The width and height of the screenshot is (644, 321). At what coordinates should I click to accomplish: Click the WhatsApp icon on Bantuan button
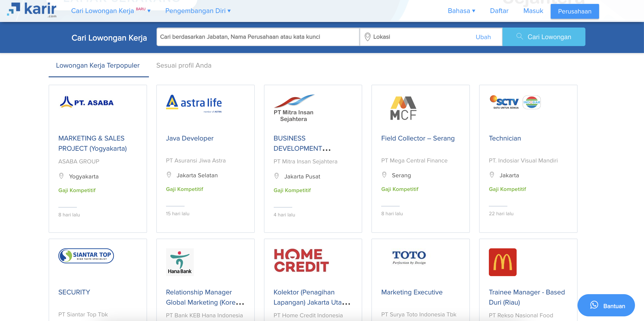click(594, 305)
